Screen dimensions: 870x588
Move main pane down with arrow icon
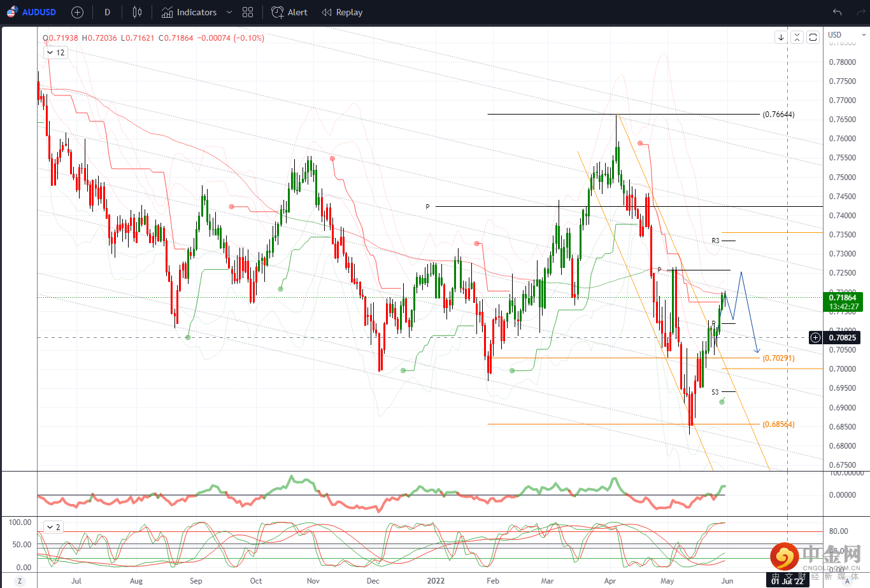tap(781, 38)
